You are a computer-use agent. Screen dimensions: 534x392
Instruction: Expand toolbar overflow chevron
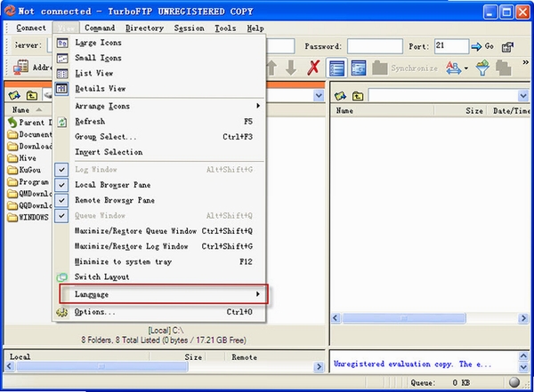525,62
